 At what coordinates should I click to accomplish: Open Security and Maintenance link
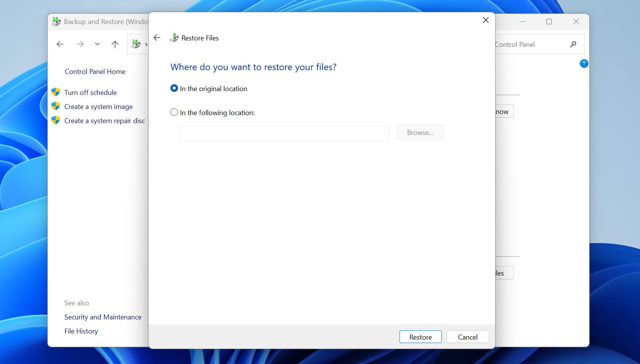tap(103, 317)
